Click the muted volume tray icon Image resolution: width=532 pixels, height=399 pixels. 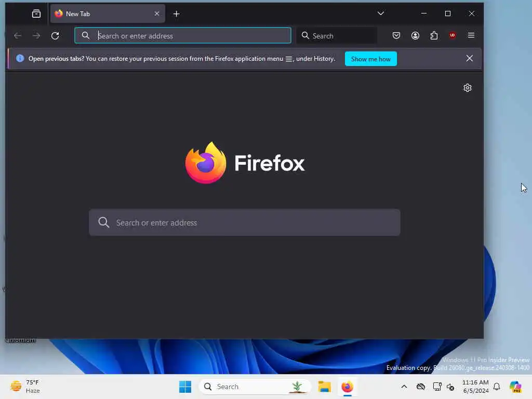[450, 387]
